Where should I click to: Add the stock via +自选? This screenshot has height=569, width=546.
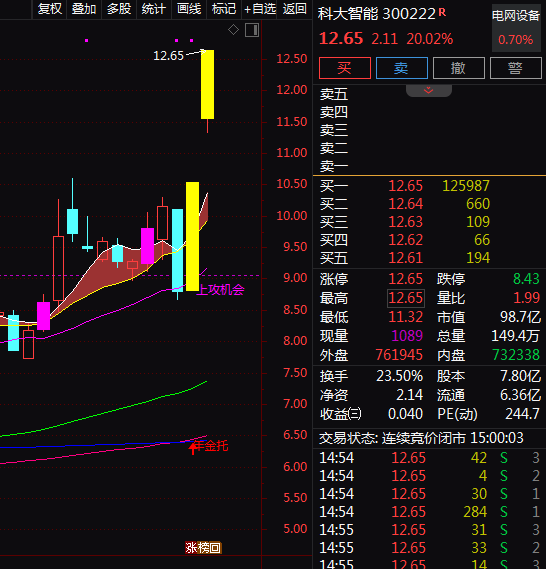tap(260, 8)
